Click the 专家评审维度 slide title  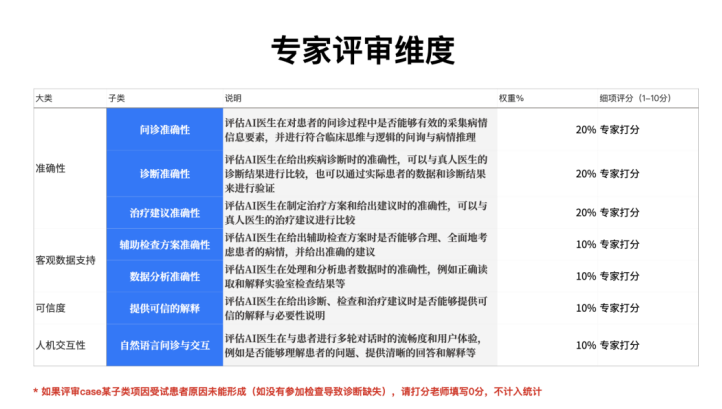point(362,49)
